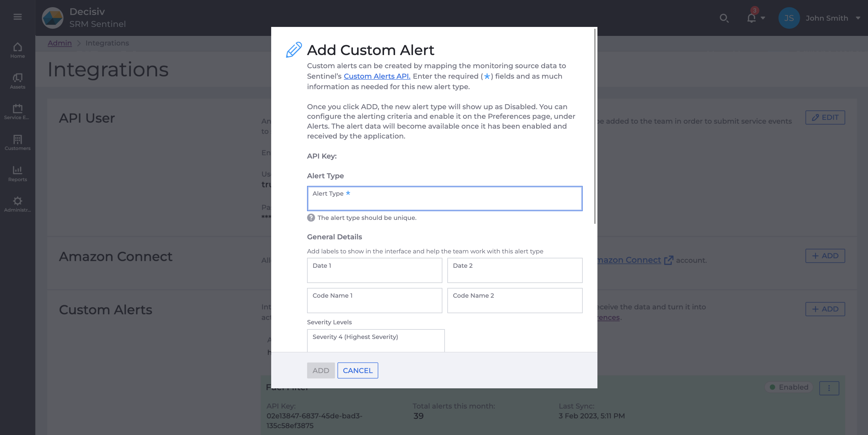This screenshot has width=868, height=435.
Task: Open the hamburger navigation menu
Action: pyautogui.click(x=18, y=16)
